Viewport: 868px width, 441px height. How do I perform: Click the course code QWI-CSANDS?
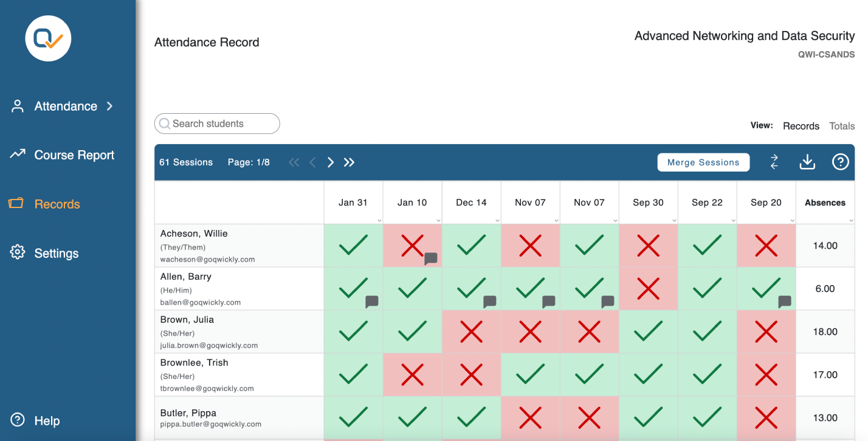coord(826,54)
